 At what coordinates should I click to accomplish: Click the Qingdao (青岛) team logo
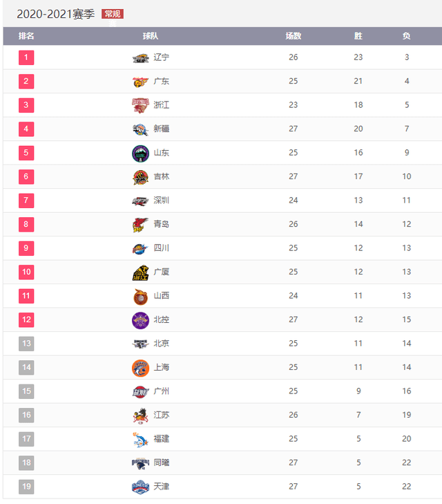click(140, 225)
